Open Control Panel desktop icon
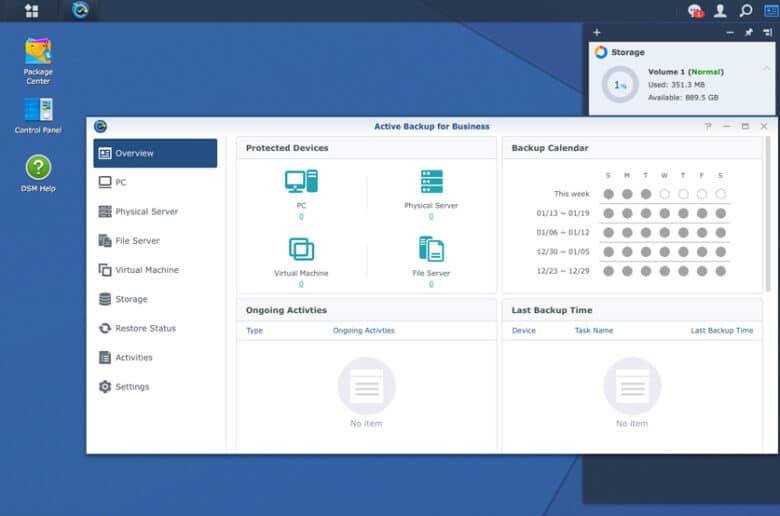This screenshot has height=516, width=780. coord(38,116)
